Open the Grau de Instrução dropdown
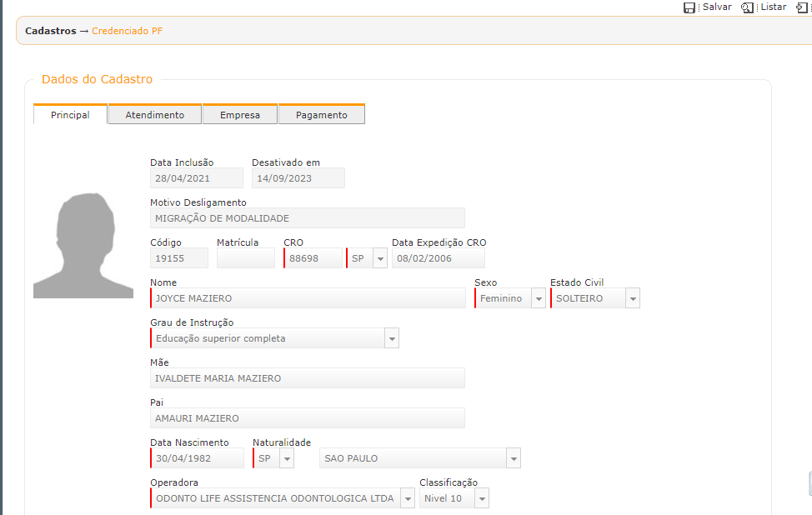The width and height of the screenshot is (812, 515). pyautogui.click(x=392, y=339)
